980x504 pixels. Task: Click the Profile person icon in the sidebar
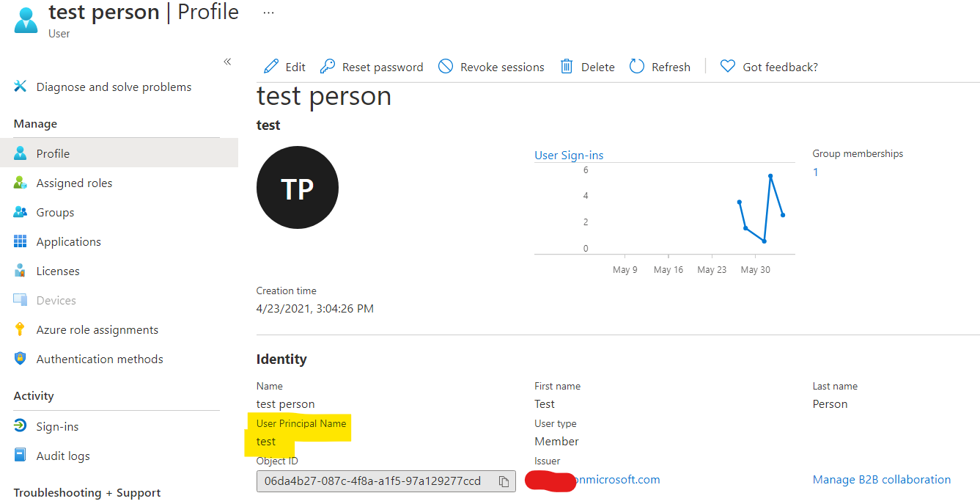click(x=21, y=153)
